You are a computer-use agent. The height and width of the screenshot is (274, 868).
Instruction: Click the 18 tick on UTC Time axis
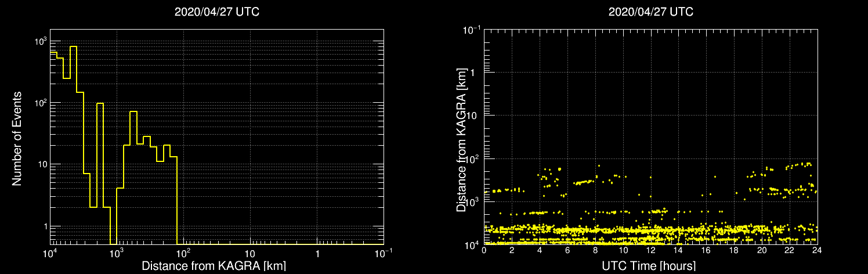pos(734,250)
